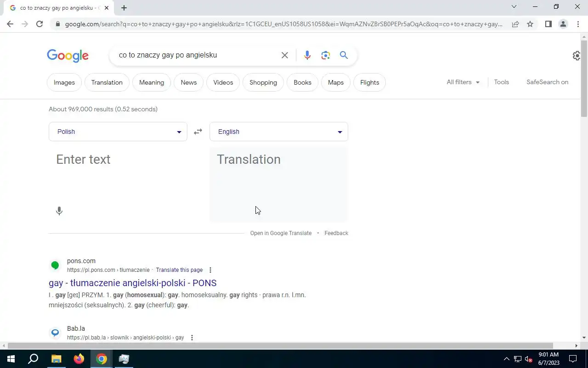This screenshot has height=368, width=588.
Task: Switch to the Flights filter
Action: pyautogui.click(x=370, y=82)
